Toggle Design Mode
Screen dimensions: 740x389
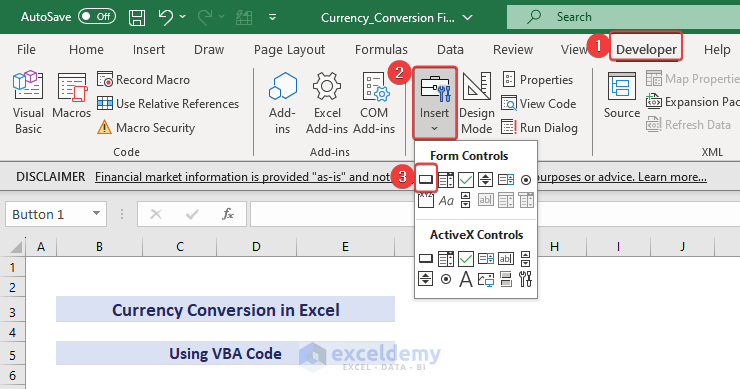coord(477,103)
